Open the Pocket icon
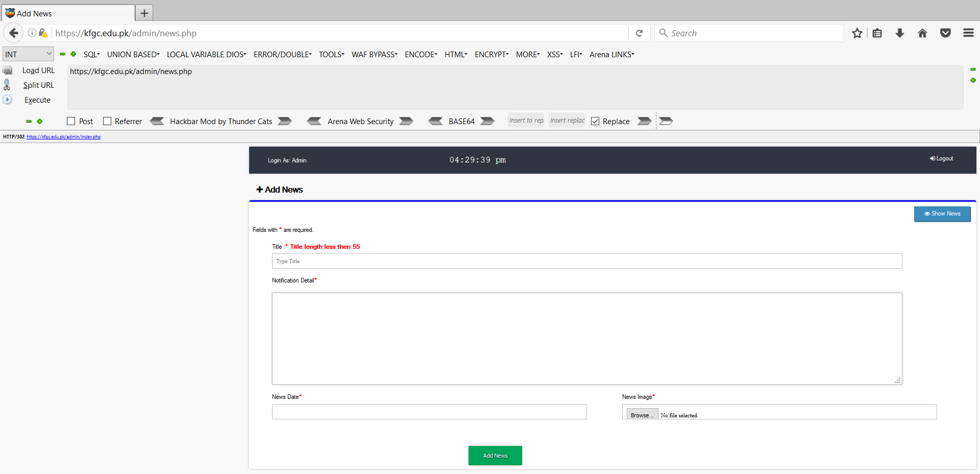Screen dimensions: 980x474 pos(945,33)
